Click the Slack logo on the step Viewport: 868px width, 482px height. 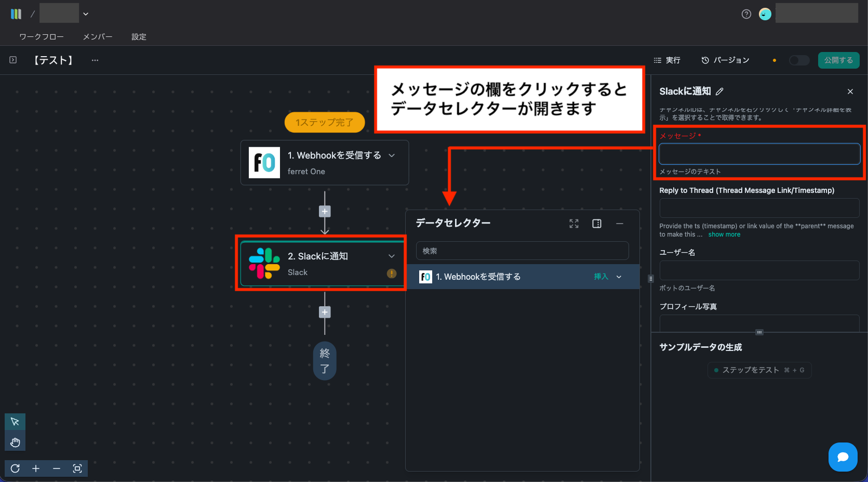[x=264, y=264]
